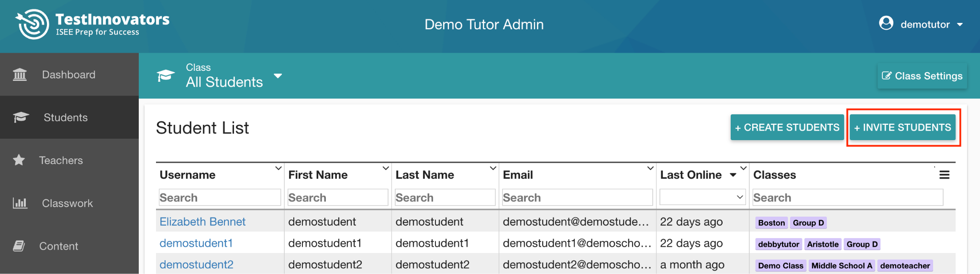Open Elizabeth Bennet student link
This screenshot has height=274, width=980.
click(x=202, y=221)
